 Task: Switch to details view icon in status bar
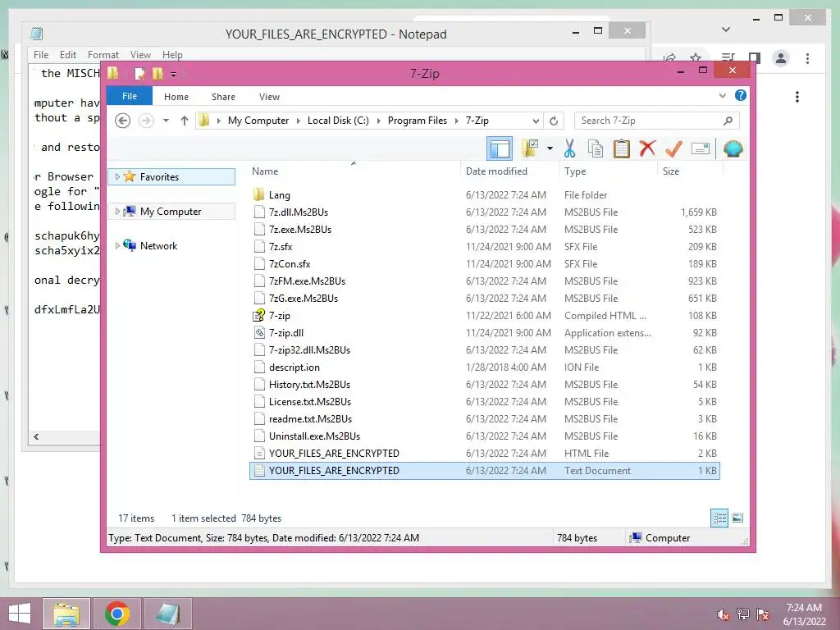[x=719, y=518]
